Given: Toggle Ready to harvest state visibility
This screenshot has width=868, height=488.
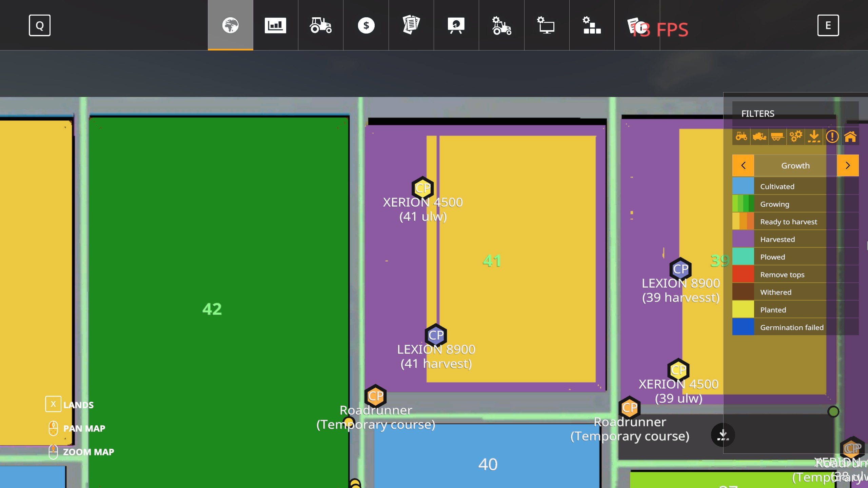Looking at the screenshot, I should click(x=789, y=222).
